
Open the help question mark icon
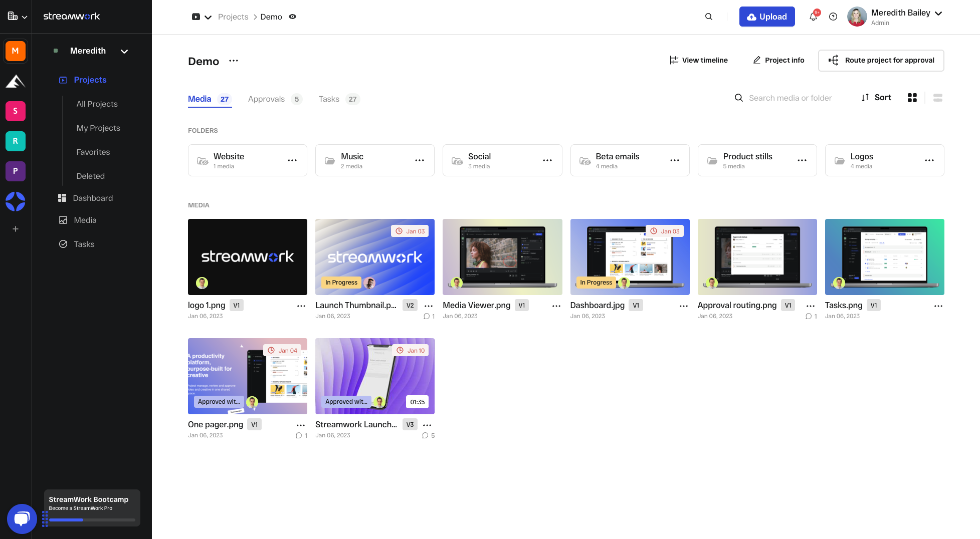coord(833,17)
